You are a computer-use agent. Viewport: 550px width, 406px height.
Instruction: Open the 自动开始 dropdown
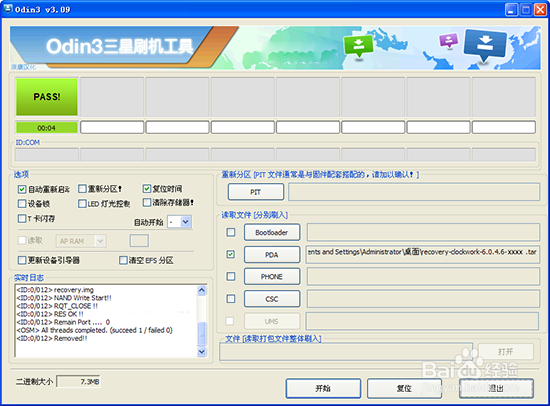(x=186, y=222)
